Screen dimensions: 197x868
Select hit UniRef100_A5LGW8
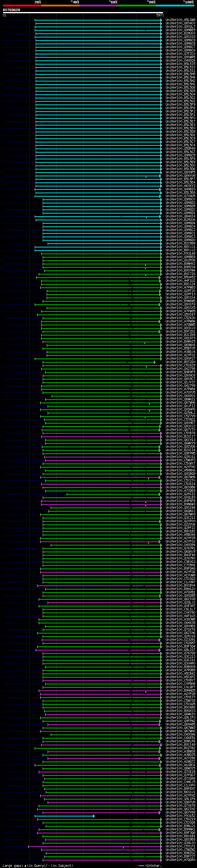click(180, 20)
